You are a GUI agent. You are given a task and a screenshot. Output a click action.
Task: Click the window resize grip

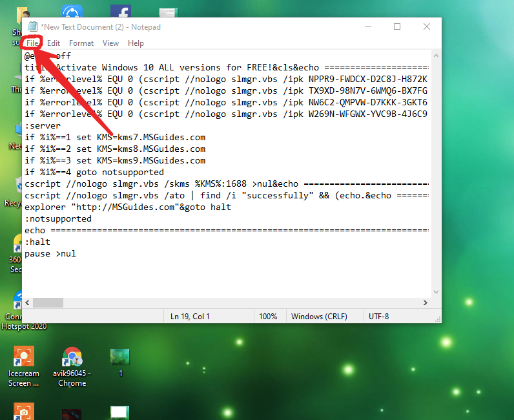click(438, 319)
